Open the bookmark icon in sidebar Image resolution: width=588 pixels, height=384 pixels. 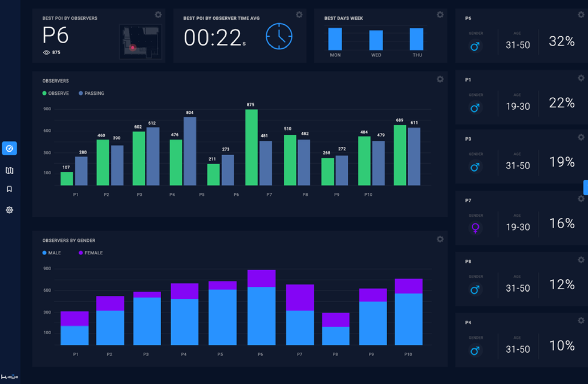pyautogui.click(x=9, y=189)
